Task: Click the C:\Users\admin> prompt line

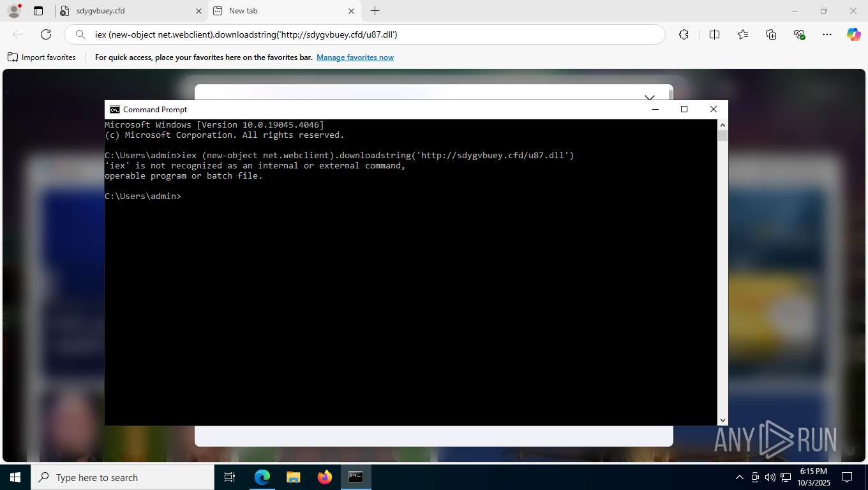Action: [x=143, y=197]
